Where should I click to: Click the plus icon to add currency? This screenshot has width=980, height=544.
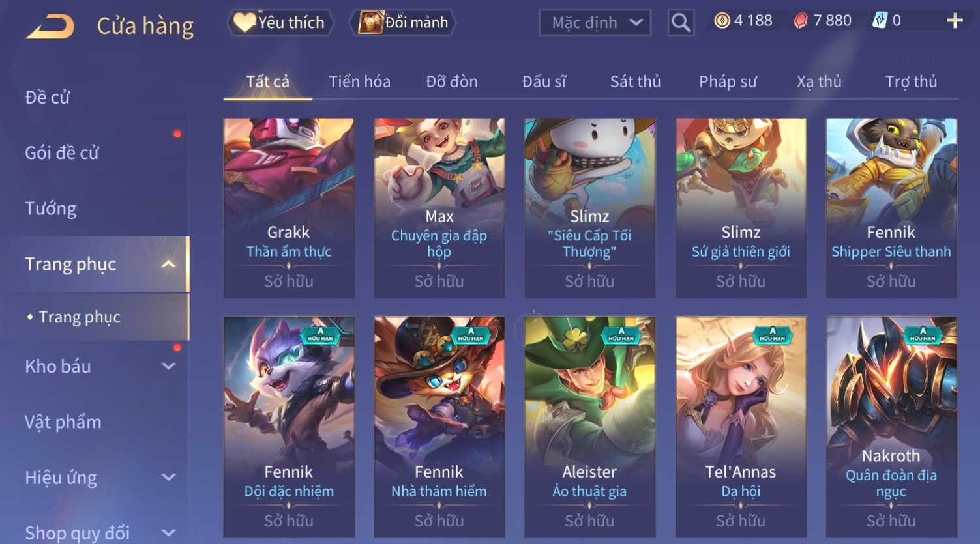pyautogui.click(x=955, y=21)
